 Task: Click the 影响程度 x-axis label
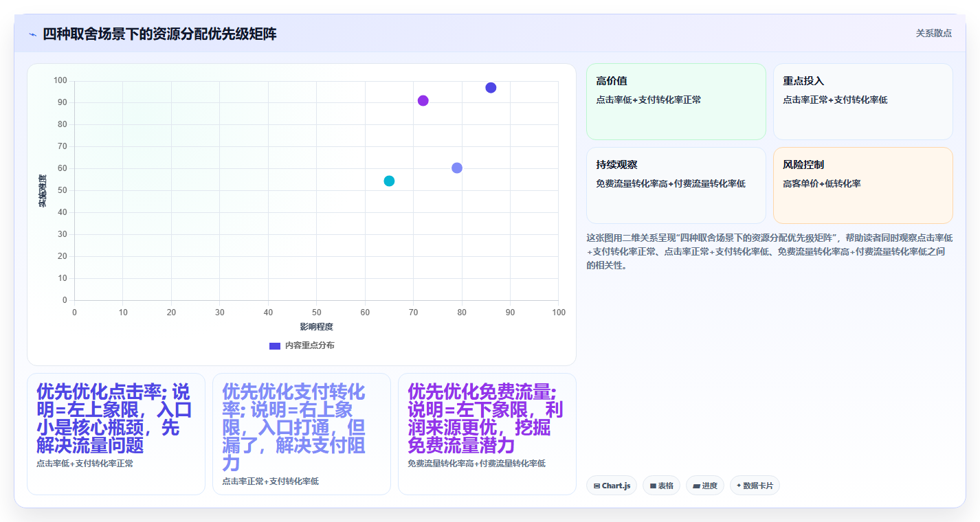click(x=316, y=327)
